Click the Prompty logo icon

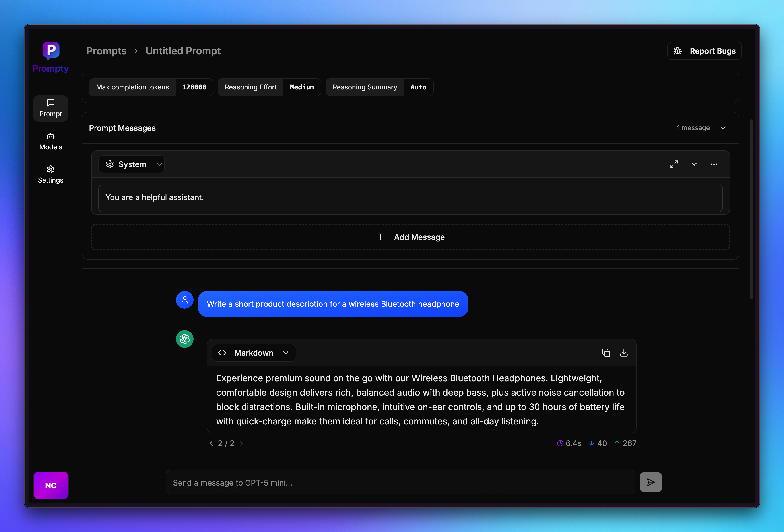click(x=51, y=51)
